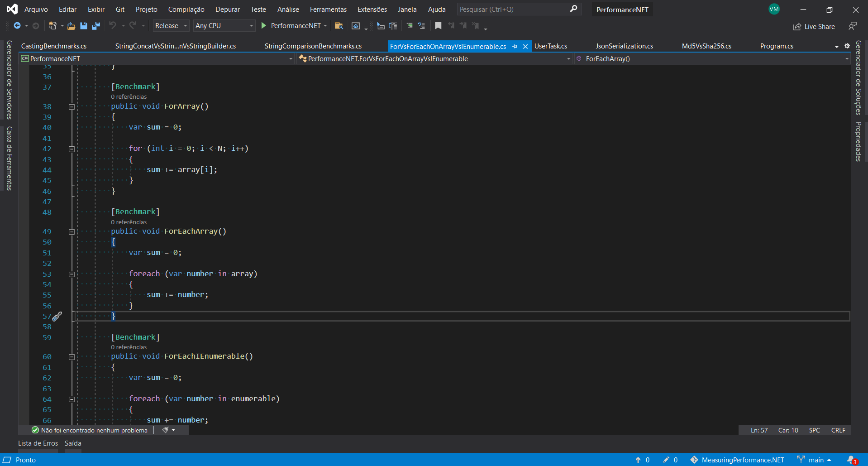The height and width of the screenshot is (466, 868).
Task: Open the Release configuration dropdown
Action: pyautogui.click(x=171, y=26)
